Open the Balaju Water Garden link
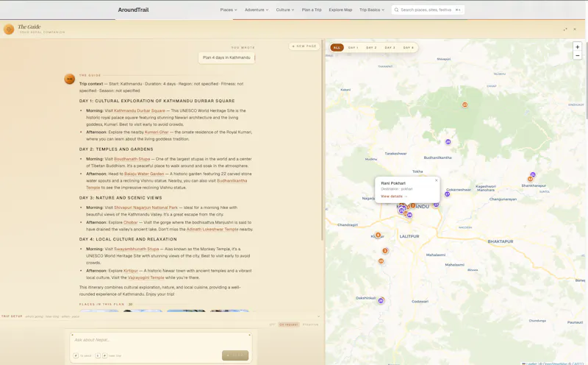588x365 pixels. 144,174
